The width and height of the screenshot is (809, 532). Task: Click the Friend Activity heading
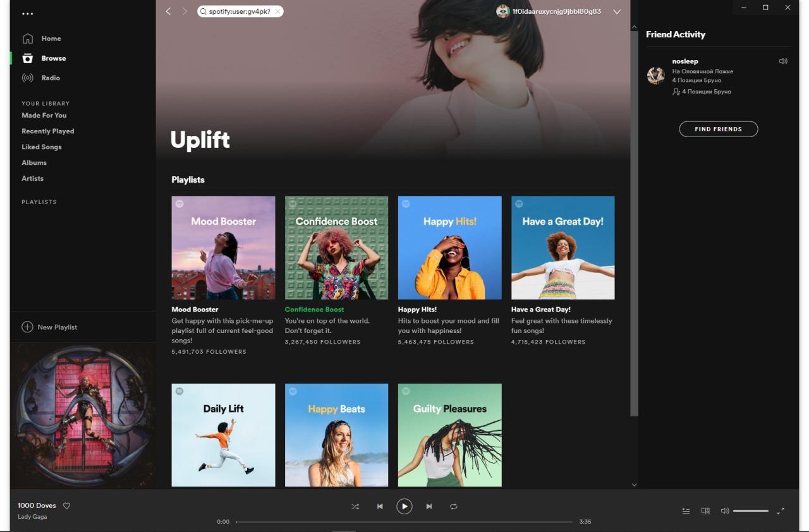point(676,35)
